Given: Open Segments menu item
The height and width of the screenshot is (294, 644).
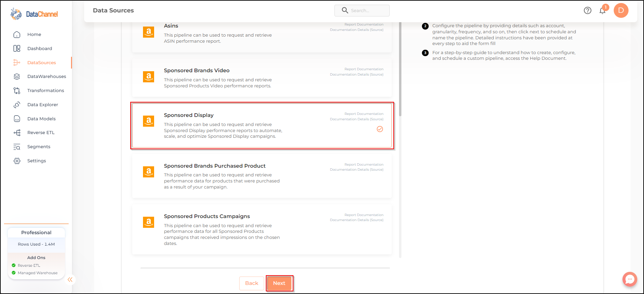Looking at the screenshot, I should 39,147.
